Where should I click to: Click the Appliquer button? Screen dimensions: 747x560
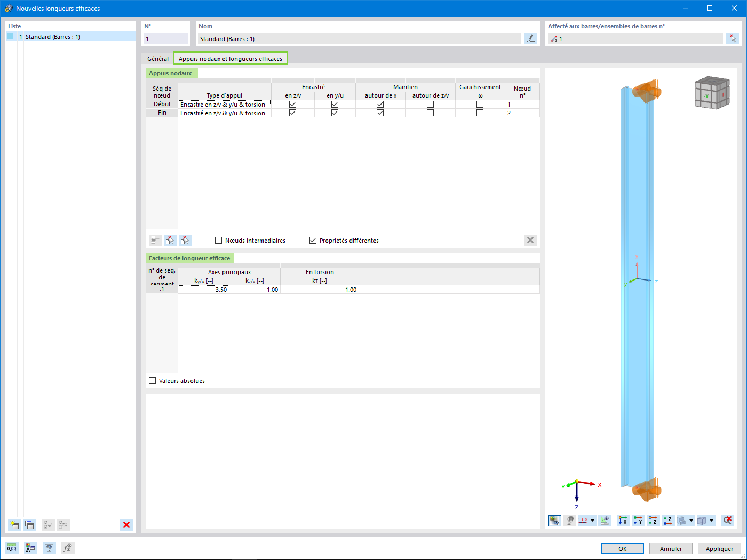719,549
